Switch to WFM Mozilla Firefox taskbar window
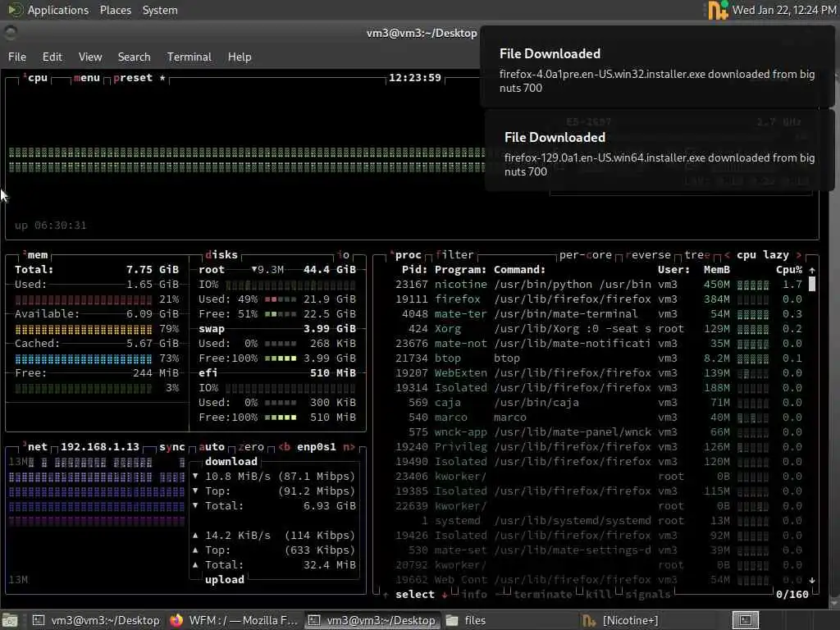The width and height of the screenshot is (840, 630). 235,620
